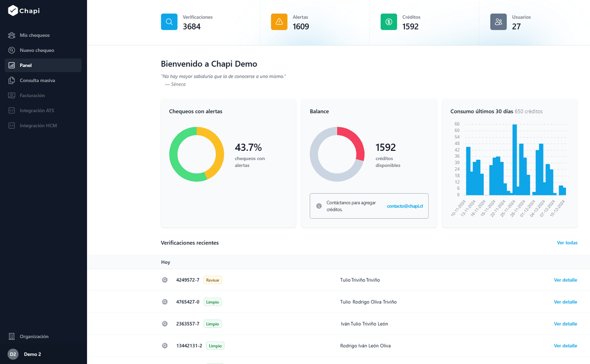
Task: Click the orange Alertas warning icon
Action: pos(279,22)
